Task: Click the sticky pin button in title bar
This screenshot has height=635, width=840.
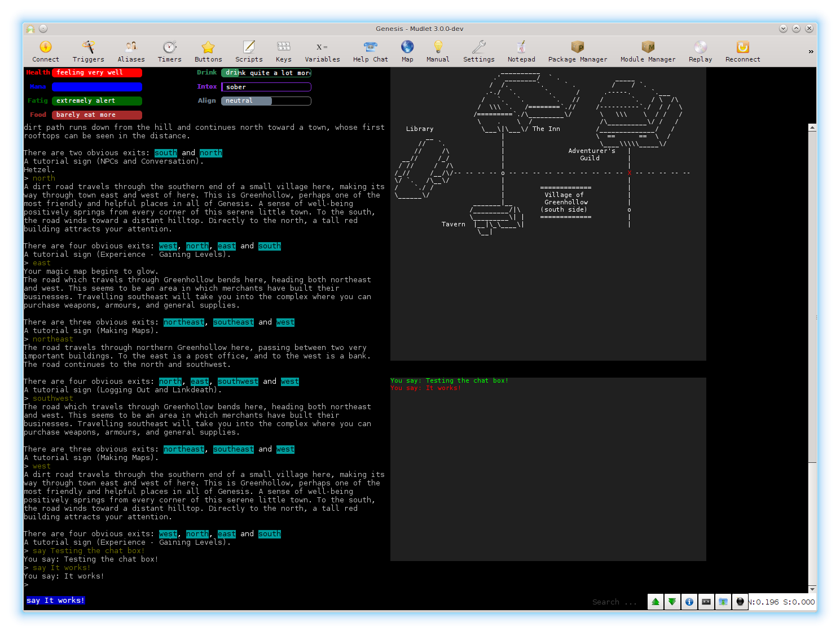Action: pyautogui.click(x=43, y=29)
